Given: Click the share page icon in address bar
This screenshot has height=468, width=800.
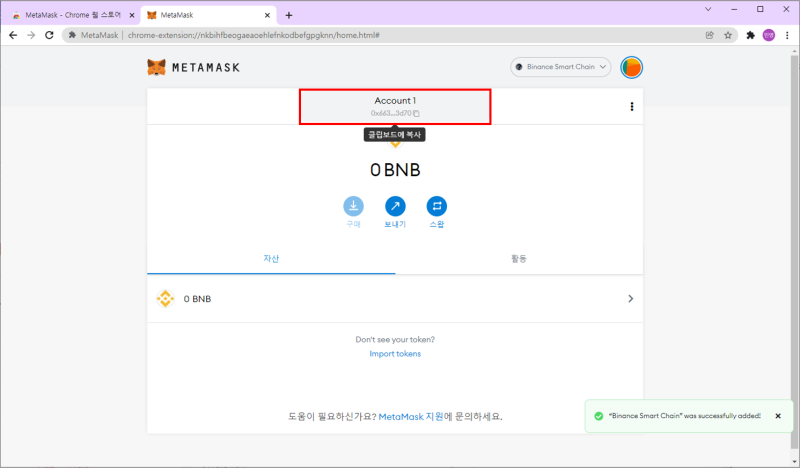Looking at the screenshot, I should [710, 35].
